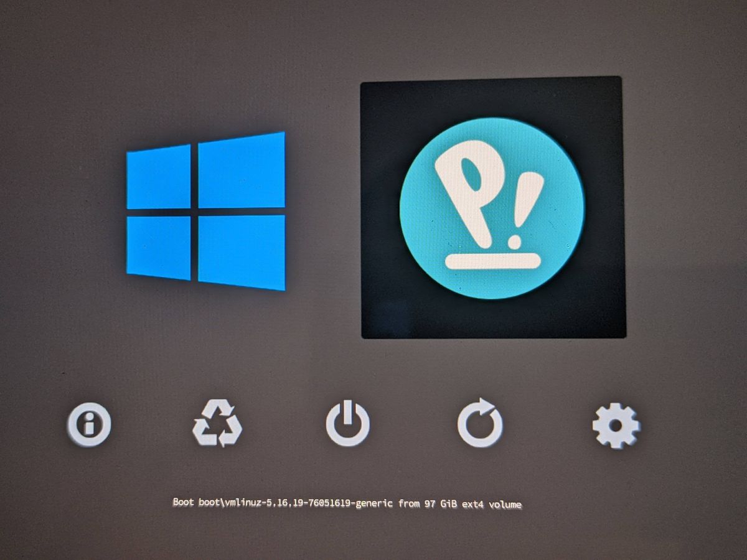Click the recycle-arrows tool icon
747x560 pixels.
217,423
